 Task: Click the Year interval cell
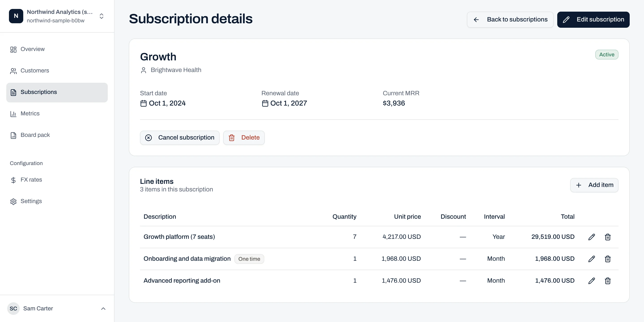[498, 237]
